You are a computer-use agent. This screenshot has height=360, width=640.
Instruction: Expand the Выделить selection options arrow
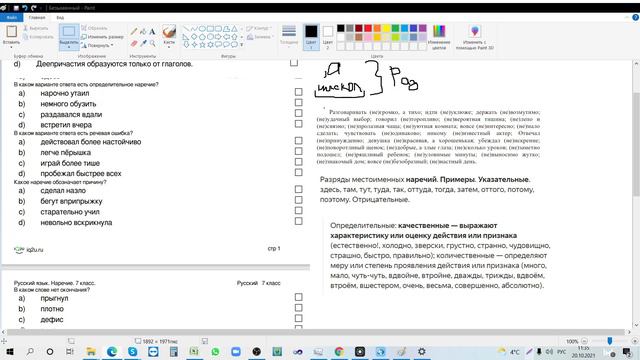69,47
